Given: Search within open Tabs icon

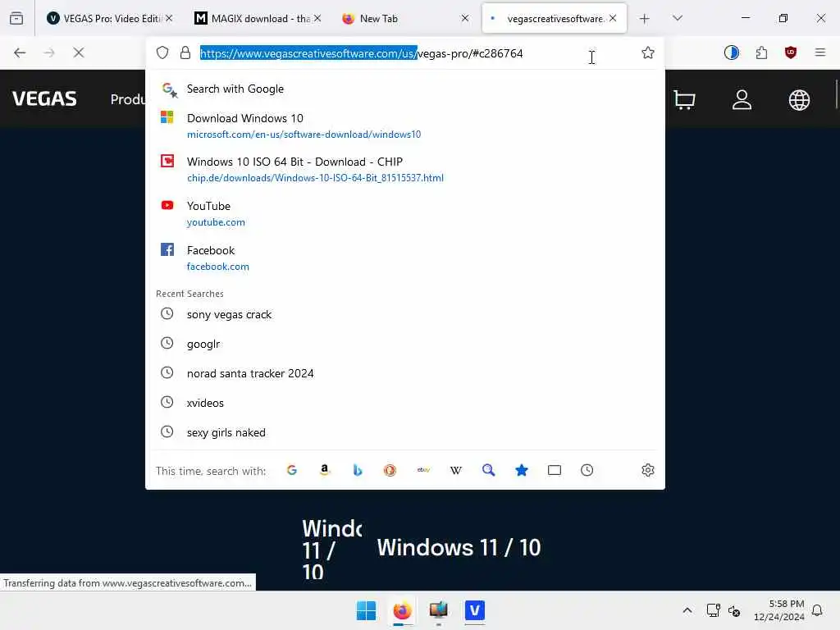Looking at the screenshot, I should coord(555,470).
